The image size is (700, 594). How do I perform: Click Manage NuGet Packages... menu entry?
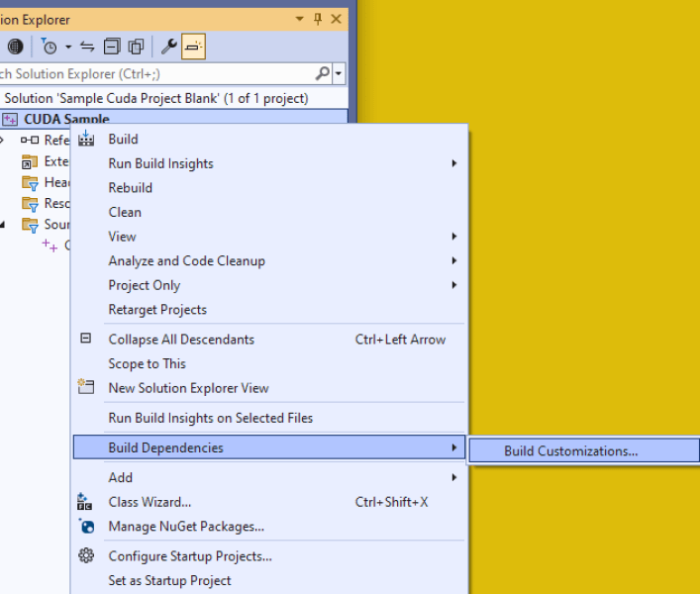click(x=186, y=527)
